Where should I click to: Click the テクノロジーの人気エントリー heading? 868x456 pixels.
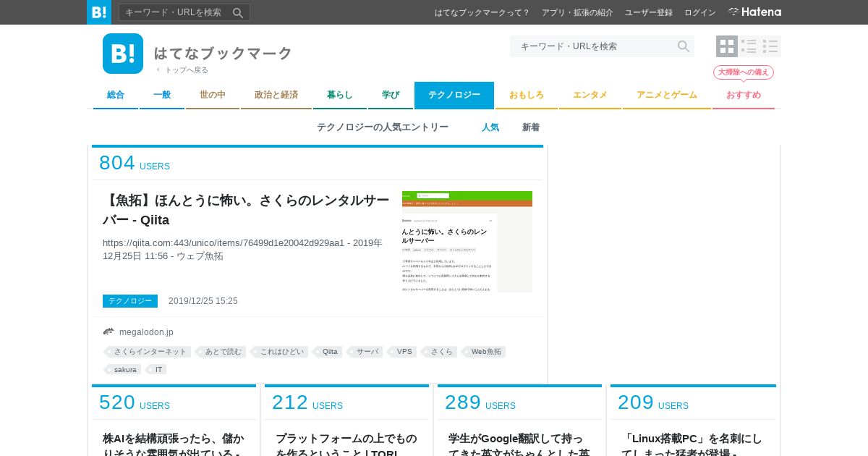[x=383, y=127]
